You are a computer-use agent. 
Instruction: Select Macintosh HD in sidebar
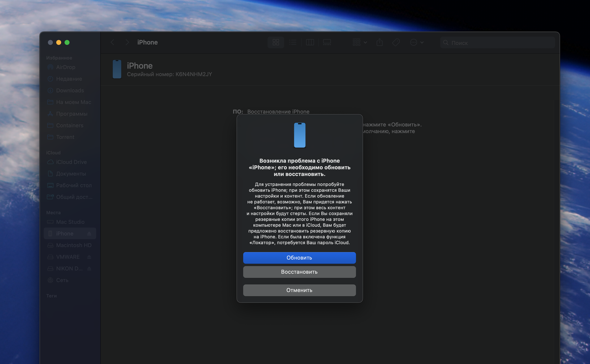point(70,245)
